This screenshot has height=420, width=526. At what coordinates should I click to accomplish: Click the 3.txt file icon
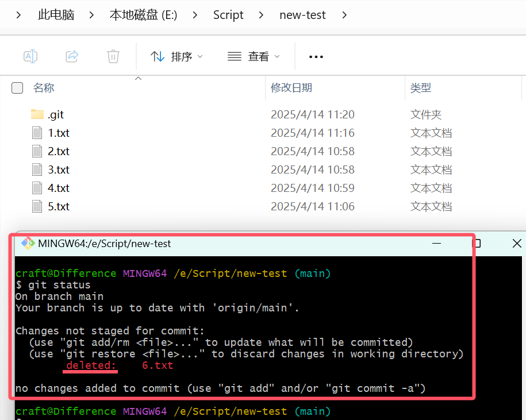pyautogui.click(x=37, y=169)
